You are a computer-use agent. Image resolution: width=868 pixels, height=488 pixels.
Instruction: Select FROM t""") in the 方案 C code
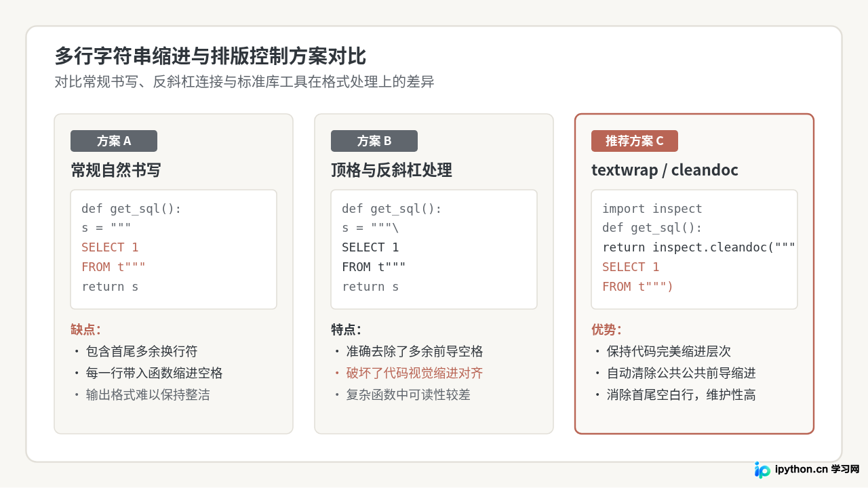(x=637, y=287)
